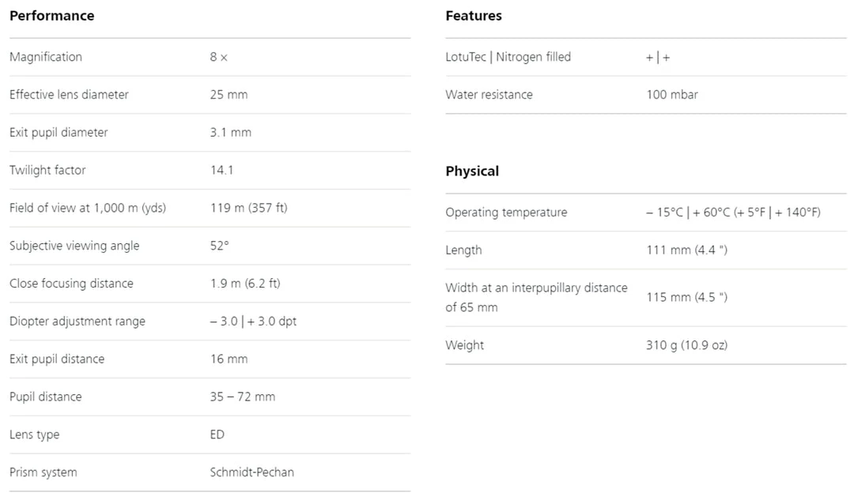This screenshot has width=854, height=504.
Task: Click the Twilight factor value 14.1
Action: point(221,171)
